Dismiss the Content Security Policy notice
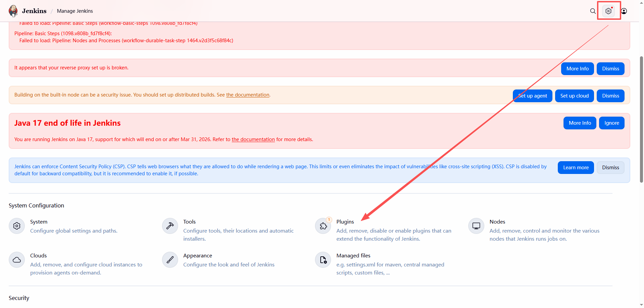Image resolution: width=644 pixels, height=308 pixels. [x=610, y=168]
